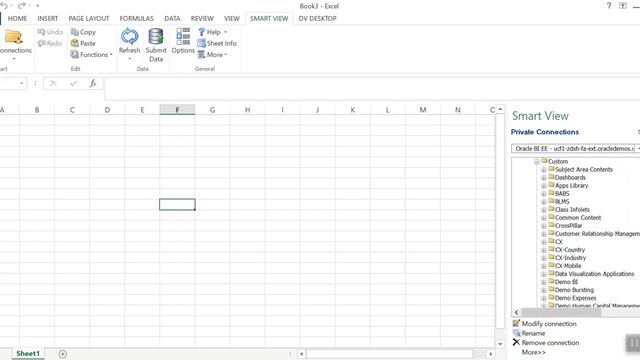Expand the Customer Relationship Management folder
Viewport: 640px width, 360px height.
click(544, 234)
